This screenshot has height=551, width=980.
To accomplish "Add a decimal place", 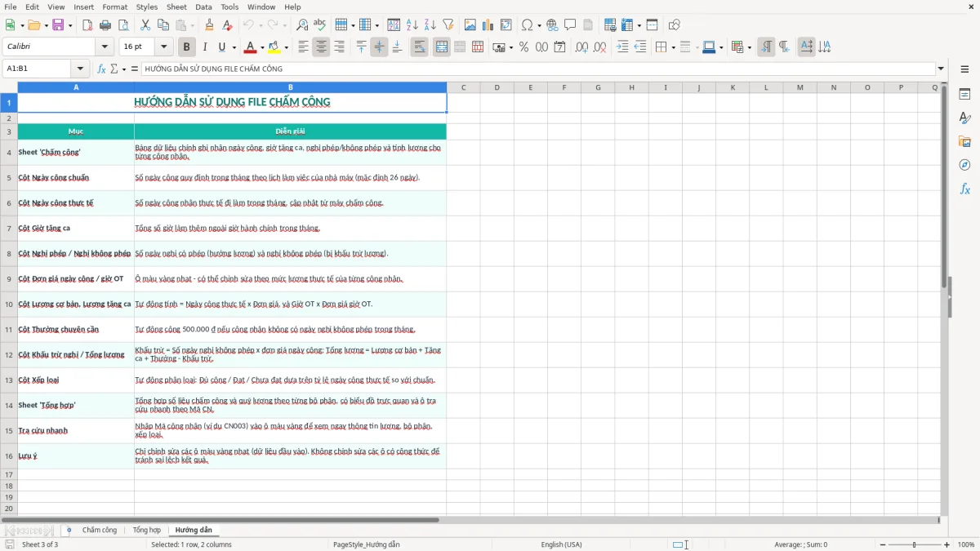I will pos(581,47).
